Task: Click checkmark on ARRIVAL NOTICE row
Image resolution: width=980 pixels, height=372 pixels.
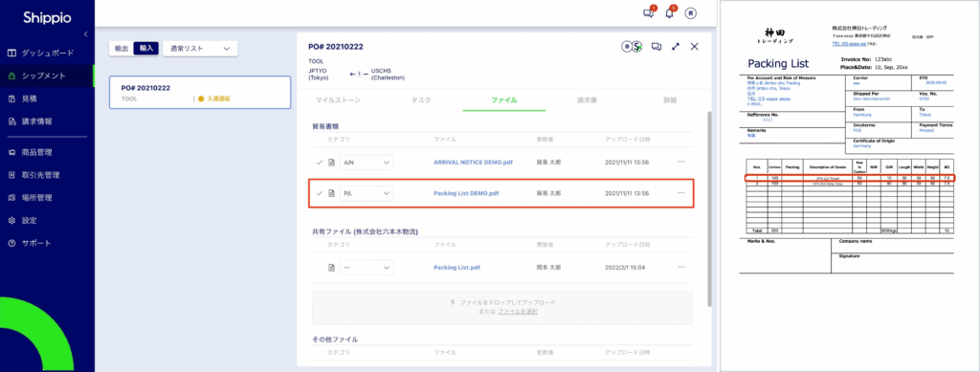Action: (320, 163)
